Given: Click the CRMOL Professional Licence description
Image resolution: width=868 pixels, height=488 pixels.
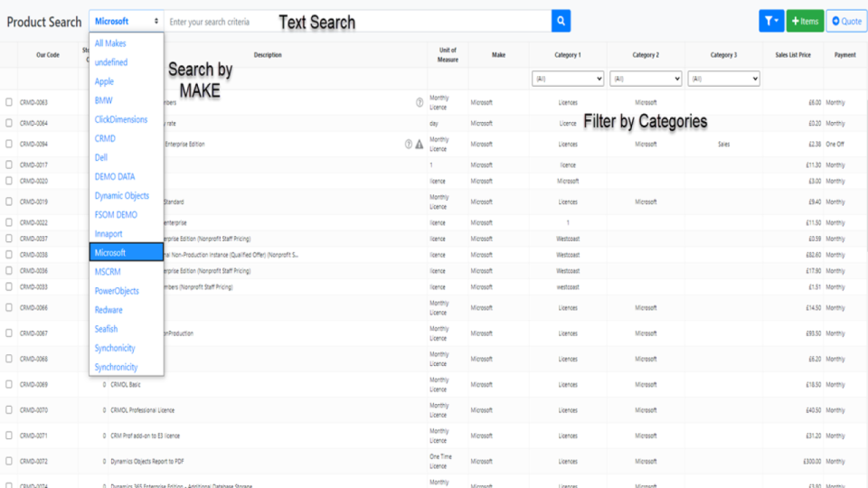Looking at the screenshot, I should (x=142, y=410).
